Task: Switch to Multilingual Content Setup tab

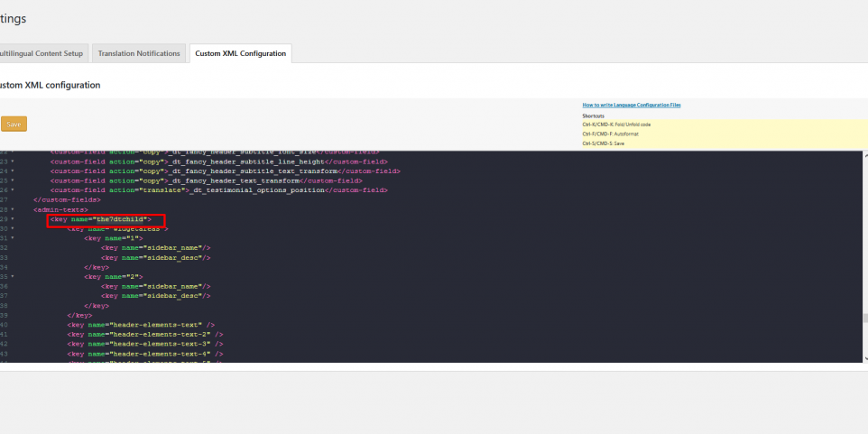Action: click(42, 53)
